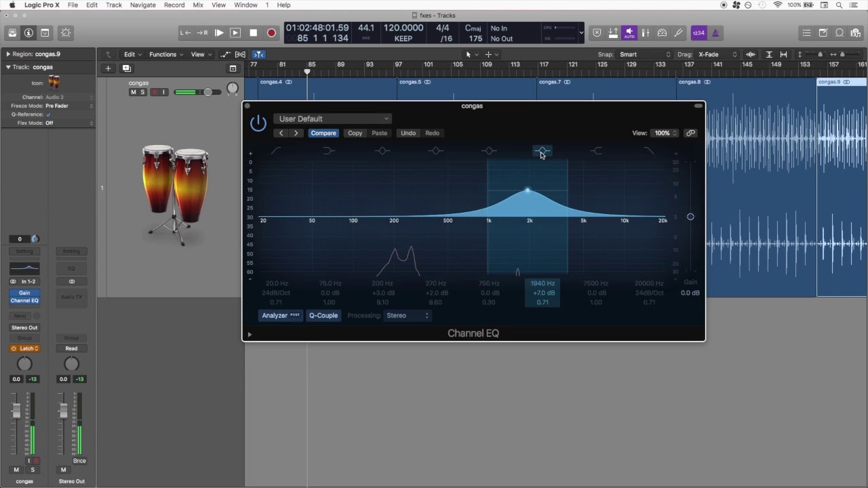Click the Duplicate Track icon
The width and height of the screenshot is (868, 488).
click(x=126, y=68)
